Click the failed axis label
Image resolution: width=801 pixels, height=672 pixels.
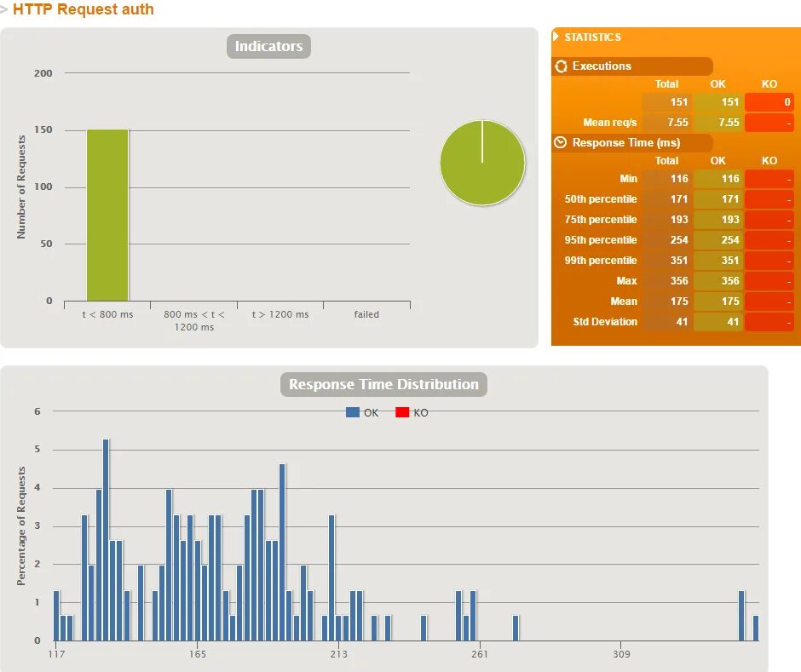(x=366, y=314)
